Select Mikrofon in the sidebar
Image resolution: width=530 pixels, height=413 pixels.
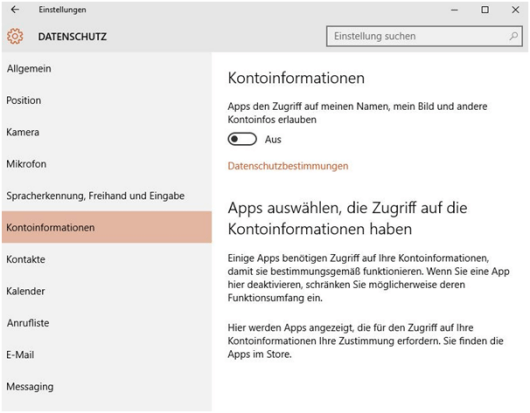pyautogui.click(x=107, y=164)
